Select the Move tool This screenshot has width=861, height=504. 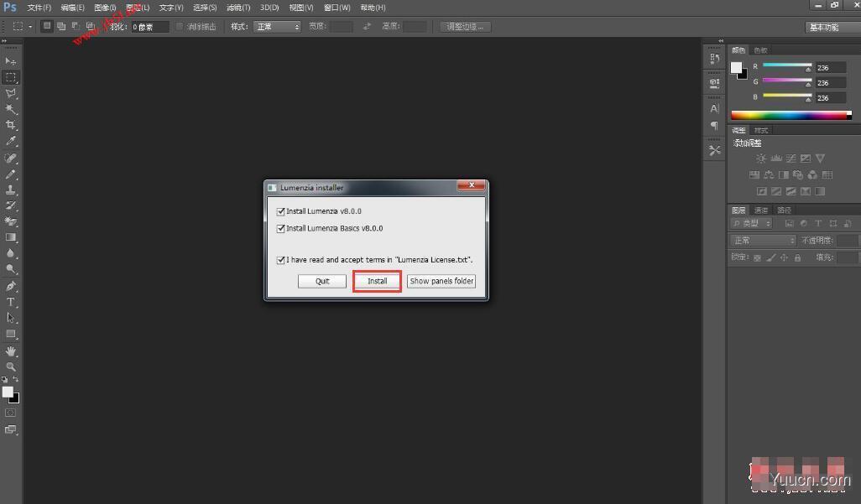click(10, 61)
